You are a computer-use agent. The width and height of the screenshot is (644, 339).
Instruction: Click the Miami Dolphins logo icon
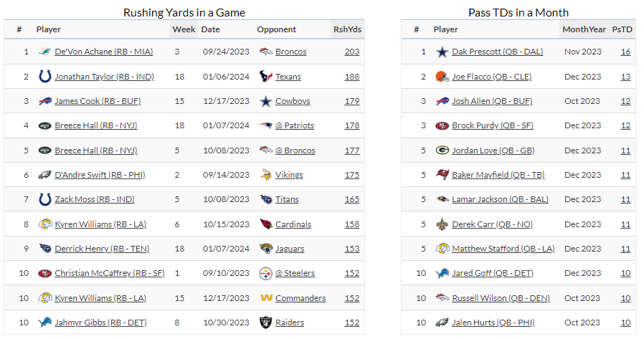(44, 52)
